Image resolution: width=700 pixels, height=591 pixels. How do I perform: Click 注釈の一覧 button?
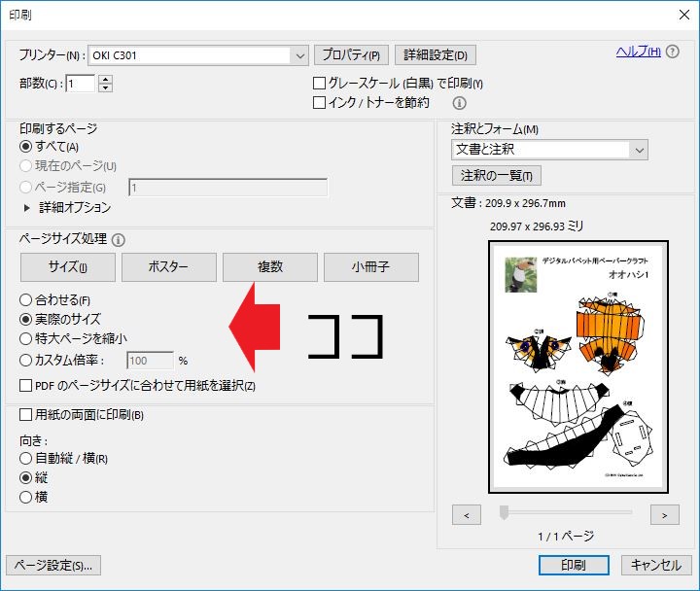click(497, 175)
